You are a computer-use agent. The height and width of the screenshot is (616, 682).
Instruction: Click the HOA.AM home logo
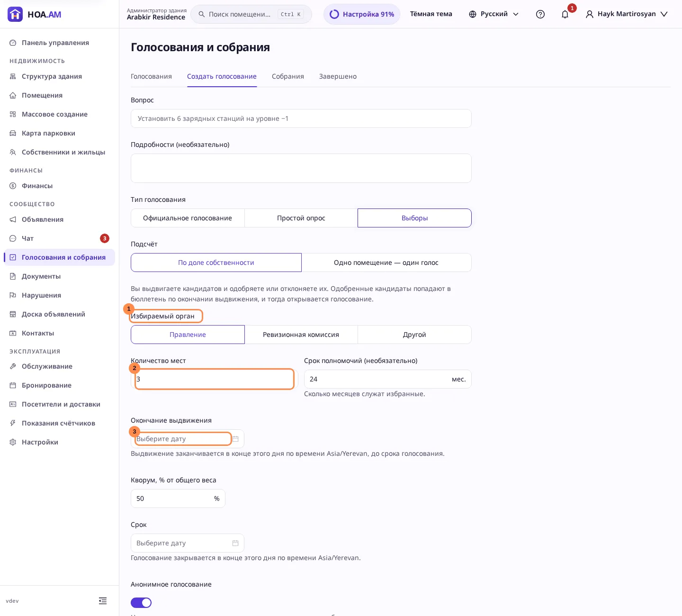(x=35, y=14)
